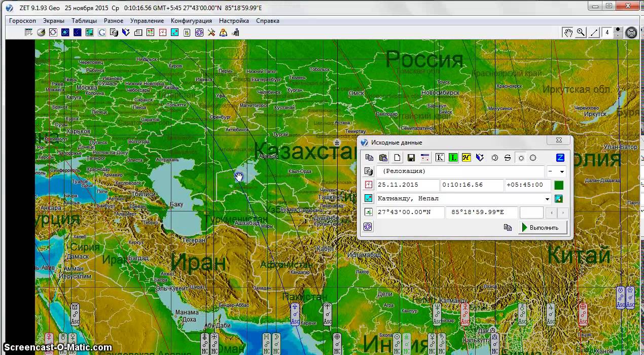The width and height of the screenshot is (644, 355).
Task: Click the red-green layout toolbar icon
Action: pos(151,32)
